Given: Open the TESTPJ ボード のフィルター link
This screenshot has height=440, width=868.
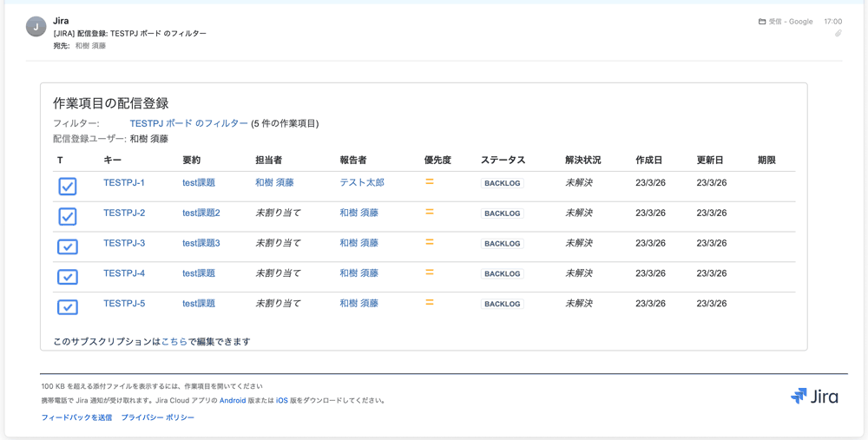Looking at the screenshot, I should click(x=188, y=123).
